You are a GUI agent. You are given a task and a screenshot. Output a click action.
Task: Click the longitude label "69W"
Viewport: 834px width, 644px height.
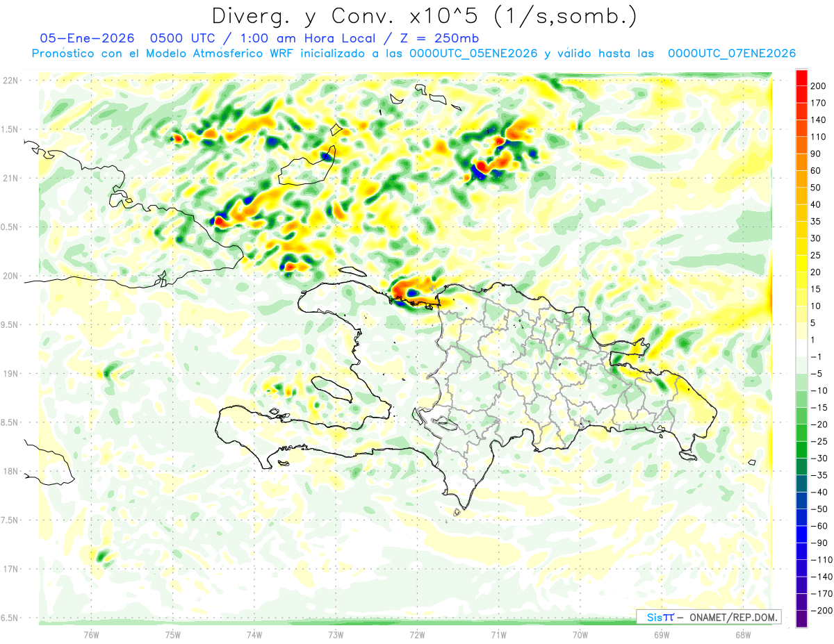coord(661,634)
